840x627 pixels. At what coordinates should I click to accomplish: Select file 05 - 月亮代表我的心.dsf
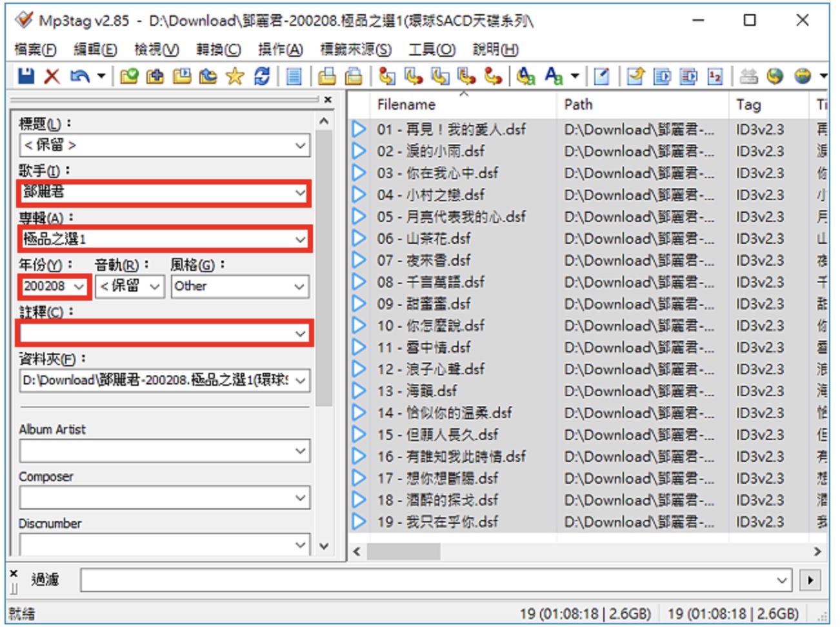click(x=451, y=217)
